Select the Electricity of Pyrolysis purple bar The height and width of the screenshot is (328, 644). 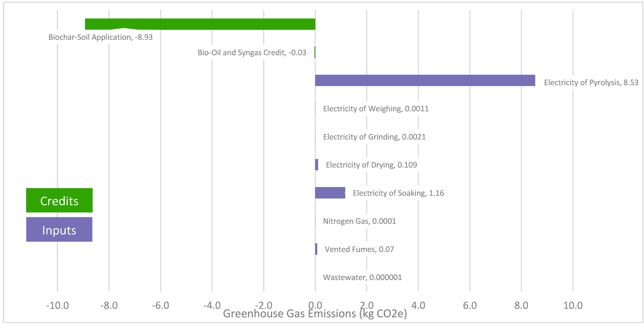(x=425, y=80)
